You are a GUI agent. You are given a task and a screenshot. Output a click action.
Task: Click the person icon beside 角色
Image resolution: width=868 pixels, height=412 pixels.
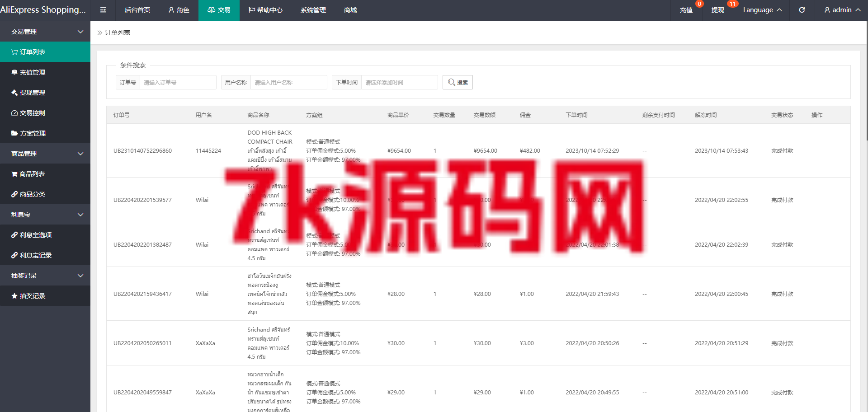point(171,10)
